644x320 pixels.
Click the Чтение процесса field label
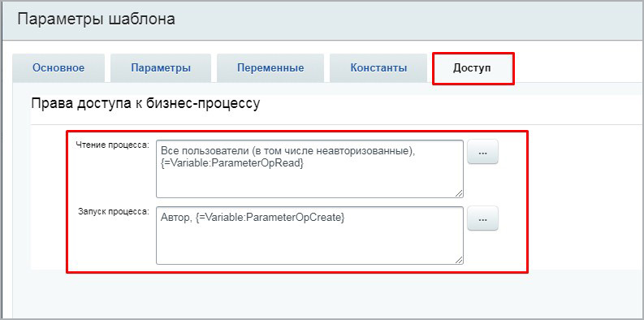114,145
